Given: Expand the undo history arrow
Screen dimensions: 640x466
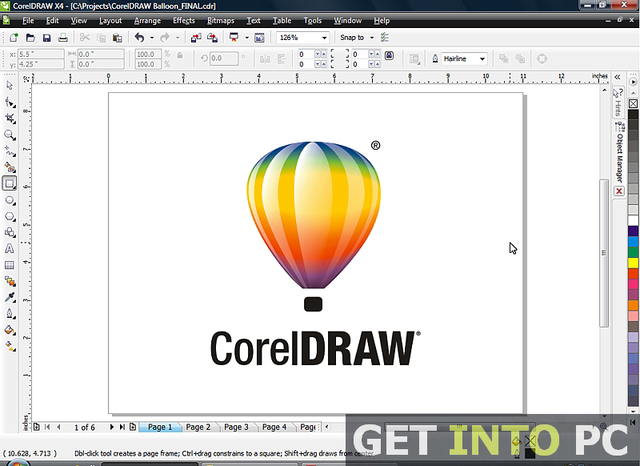Looking at the screenshot, I should (152, 38).
